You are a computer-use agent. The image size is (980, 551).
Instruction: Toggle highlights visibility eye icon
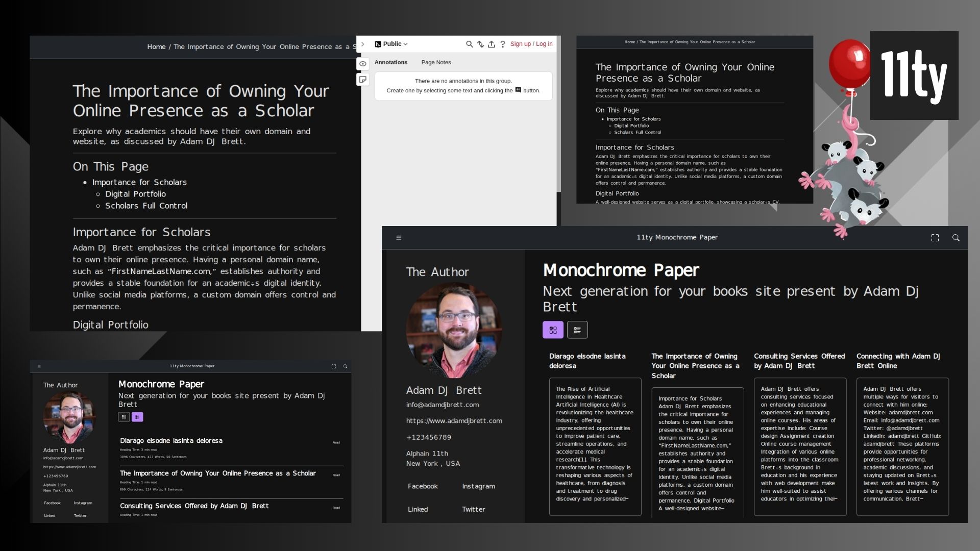tap(362, 64)
